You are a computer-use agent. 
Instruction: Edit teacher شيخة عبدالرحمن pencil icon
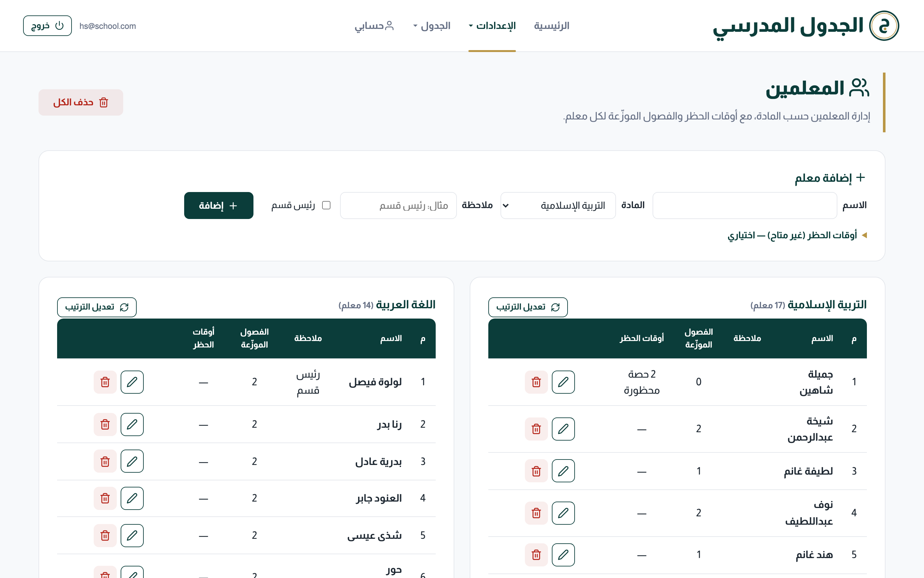click(x=563, y=429)
